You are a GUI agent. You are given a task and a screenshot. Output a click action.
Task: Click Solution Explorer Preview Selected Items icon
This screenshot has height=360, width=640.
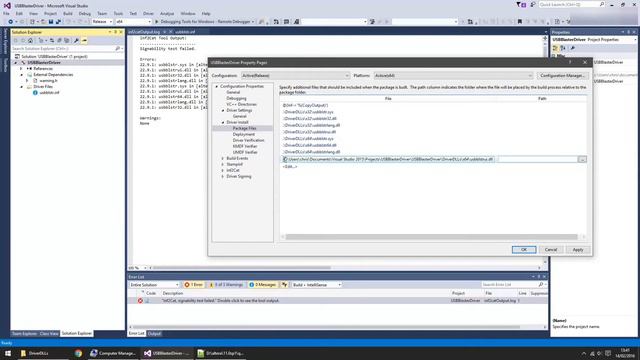pos(84,40)
